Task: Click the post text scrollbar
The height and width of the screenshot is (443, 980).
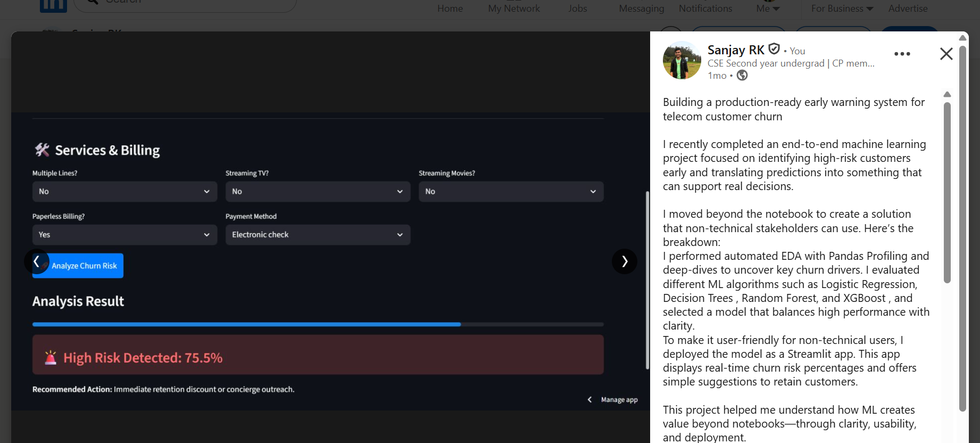Action: click(947, 192)
